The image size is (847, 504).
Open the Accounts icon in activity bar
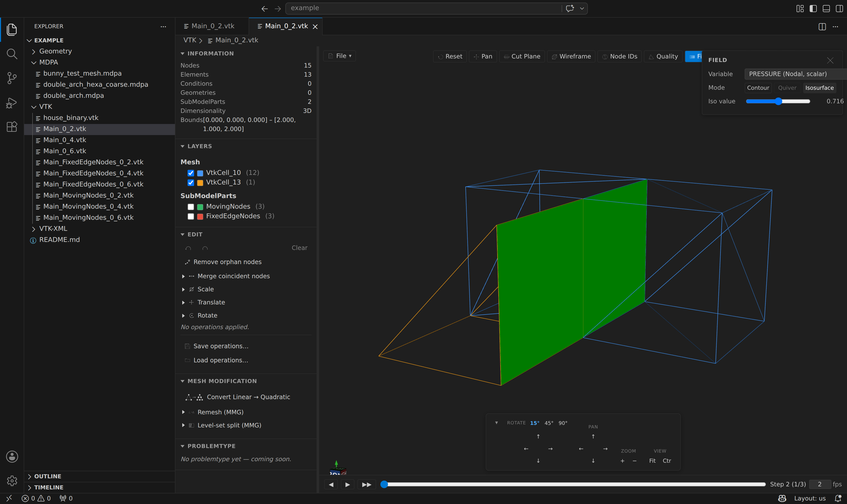click(x=12, y=456)
